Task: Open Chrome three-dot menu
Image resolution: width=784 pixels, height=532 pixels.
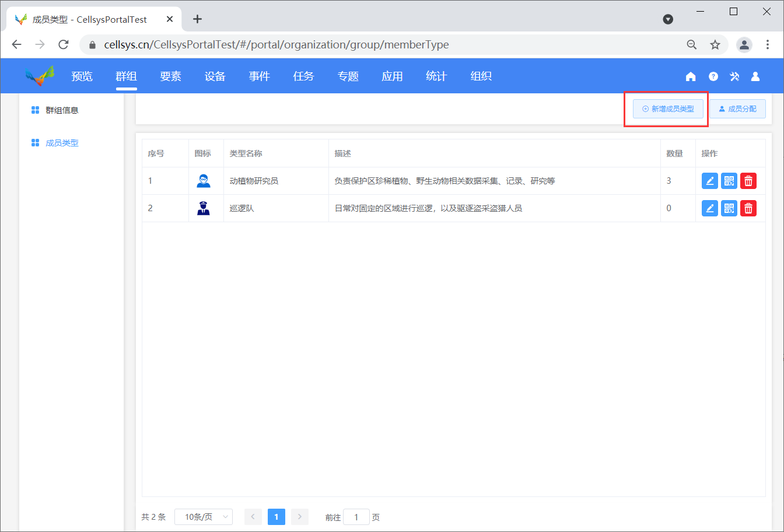Action: 768,44
